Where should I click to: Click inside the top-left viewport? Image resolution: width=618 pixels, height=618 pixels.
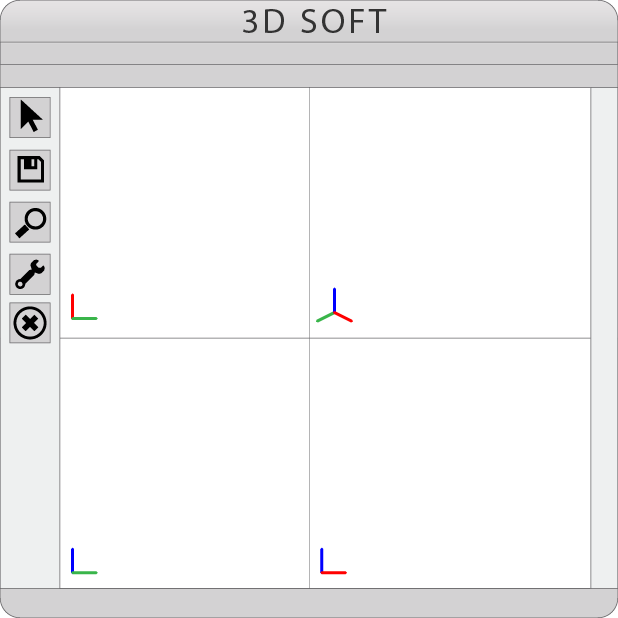pyautogui.click(x=185, y=200)
